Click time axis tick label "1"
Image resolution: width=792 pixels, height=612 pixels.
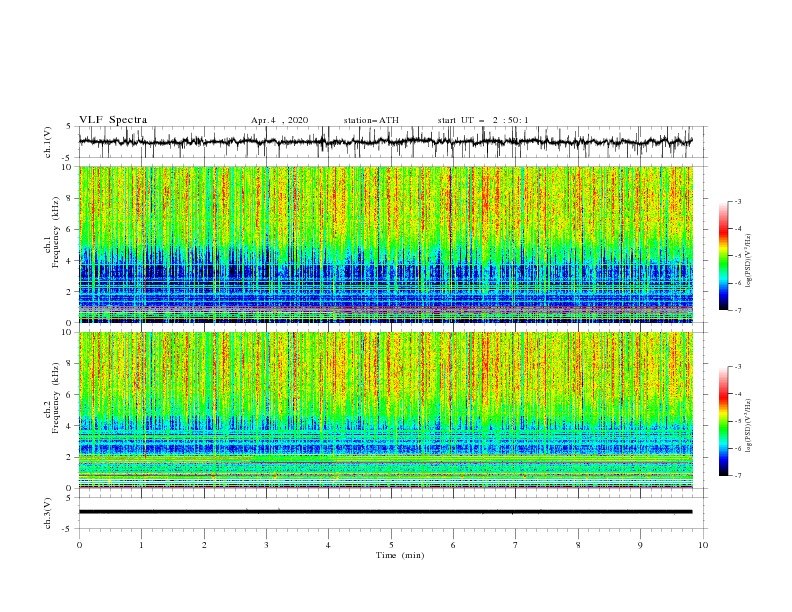[x=142, y=545]
